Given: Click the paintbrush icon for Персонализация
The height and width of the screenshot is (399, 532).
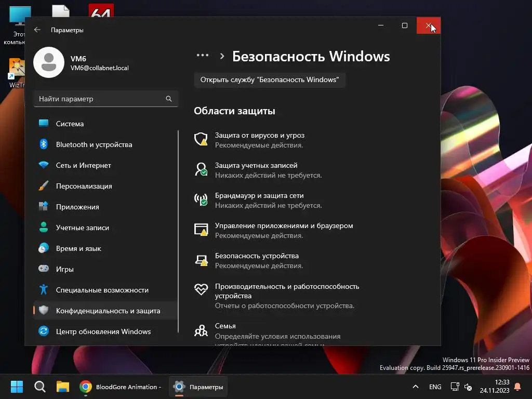Looking at the screenshot, I should (x=44, y=186).
